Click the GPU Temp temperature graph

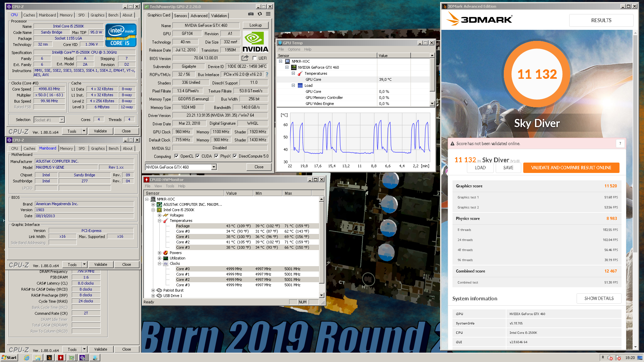click(x=360, y=137)
